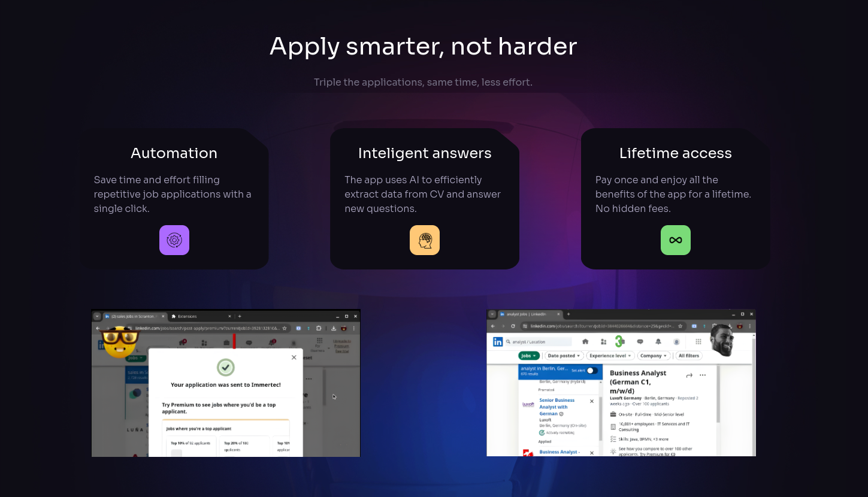Click the purple Automation gear icon
The width and height of the screenshot is (868, 497).
pyautogui.click(x=174, y=240)
